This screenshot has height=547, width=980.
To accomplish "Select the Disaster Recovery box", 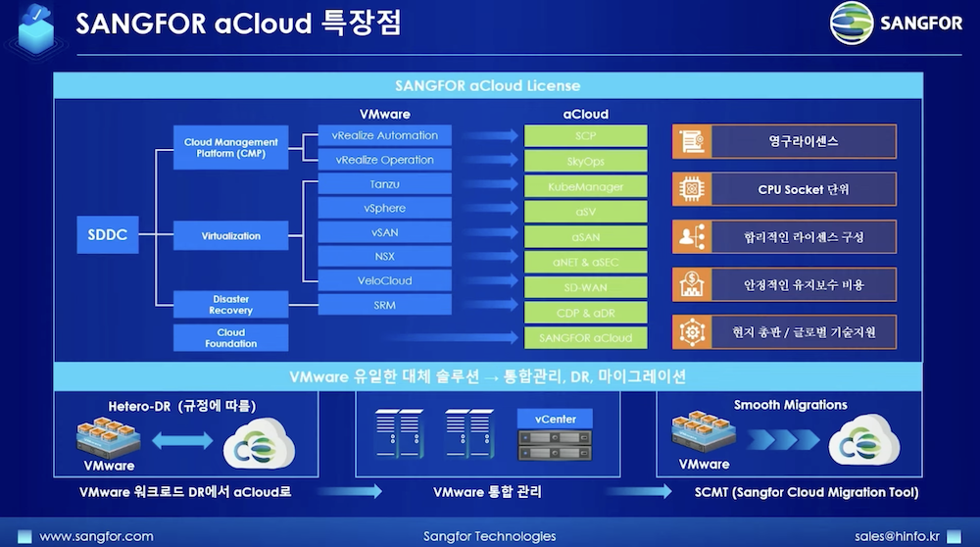I will click(230, 305).
